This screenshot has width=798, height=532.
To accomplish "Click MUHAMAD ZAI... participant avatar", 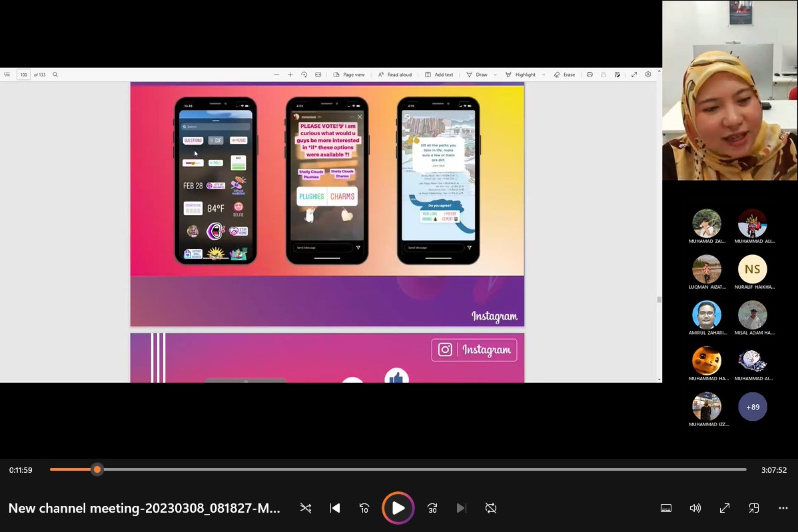I will point(707,223).
